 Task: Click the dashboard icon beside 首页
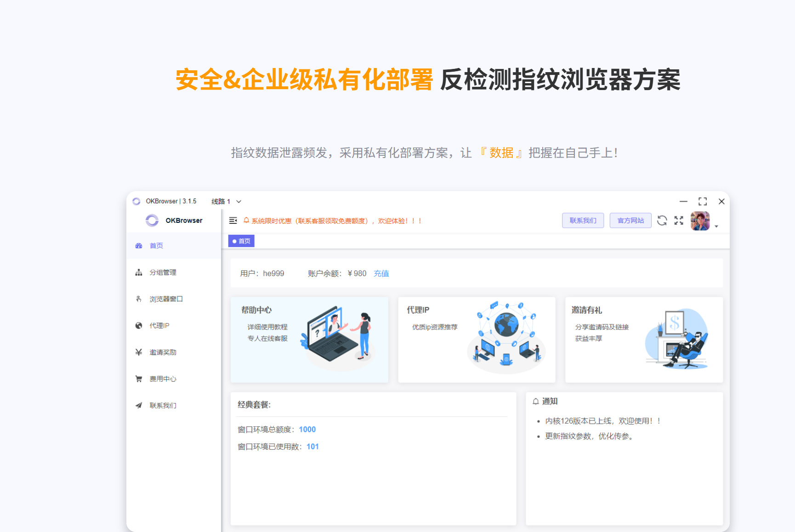point(139,246)
